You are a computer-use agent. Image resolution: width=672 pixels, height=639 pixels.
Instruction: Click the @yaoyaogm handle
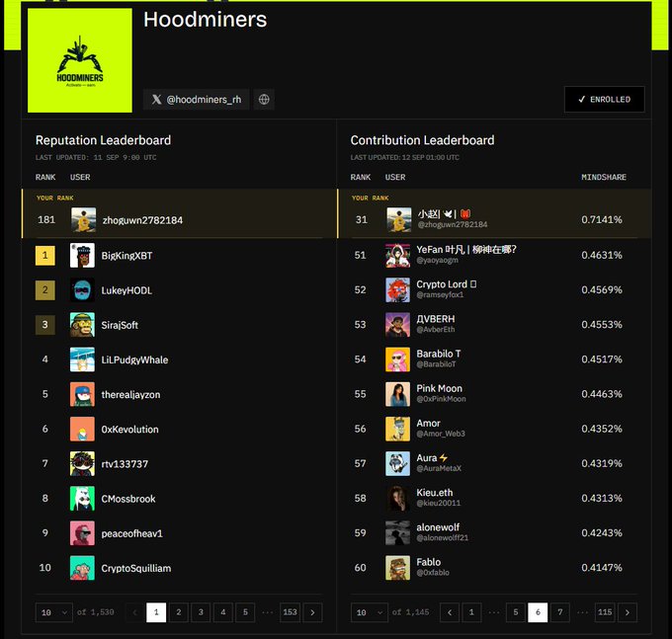point(437,261)
